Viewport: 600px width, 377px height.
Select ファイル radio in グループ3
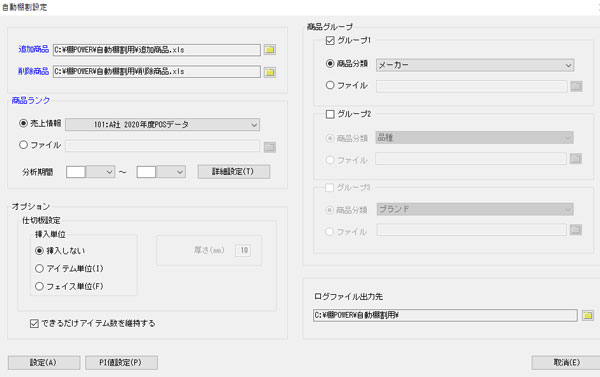(329, 232)
